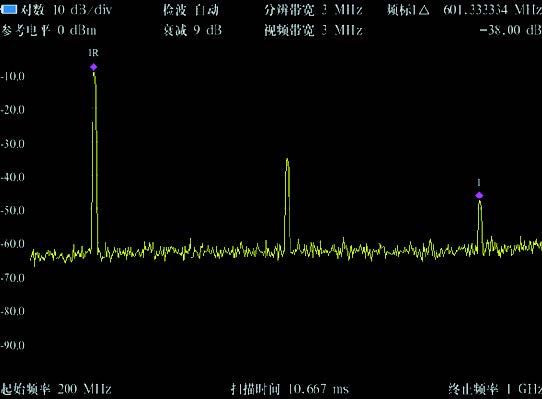Select the 参考电平 0 dBm reference level
The width and height of the screenshot is (542, 399).
click(48, 30)
